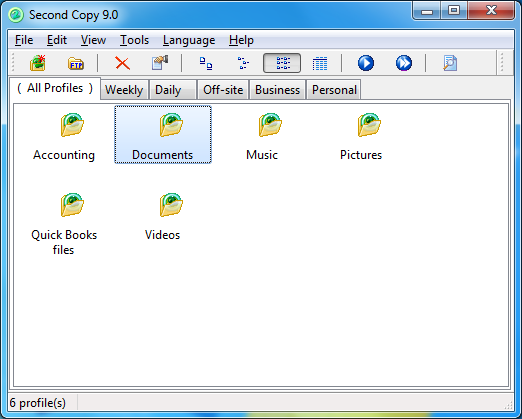
Task: Switch to the Off-site tab
Action: [x=223, y=90]
